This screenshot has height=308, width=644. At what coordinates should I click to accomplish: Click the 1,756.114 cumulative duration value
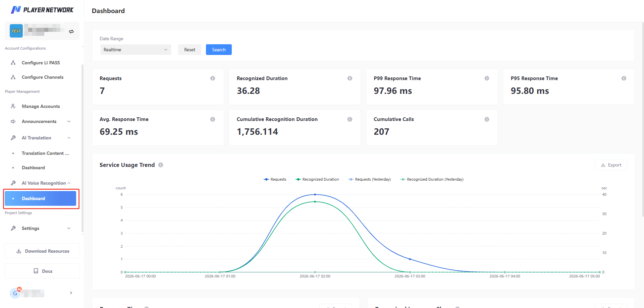coord(257,132)
